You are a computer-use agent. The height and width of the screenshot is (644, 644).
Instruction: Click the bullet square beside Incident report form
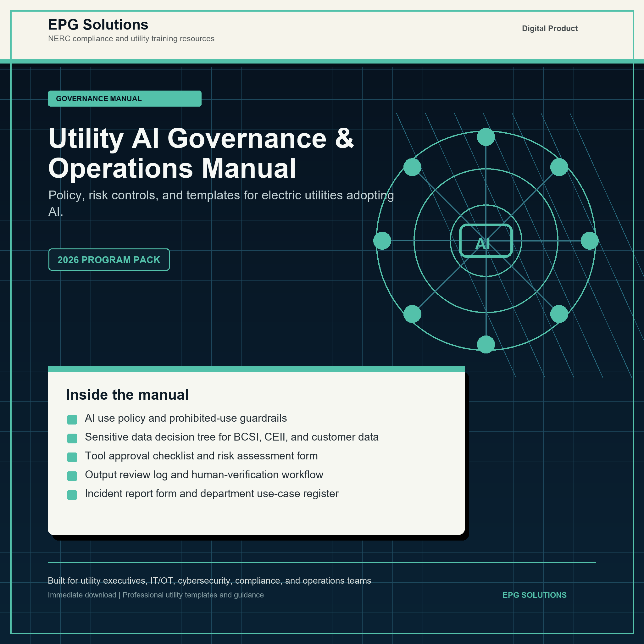click(72, 495)
